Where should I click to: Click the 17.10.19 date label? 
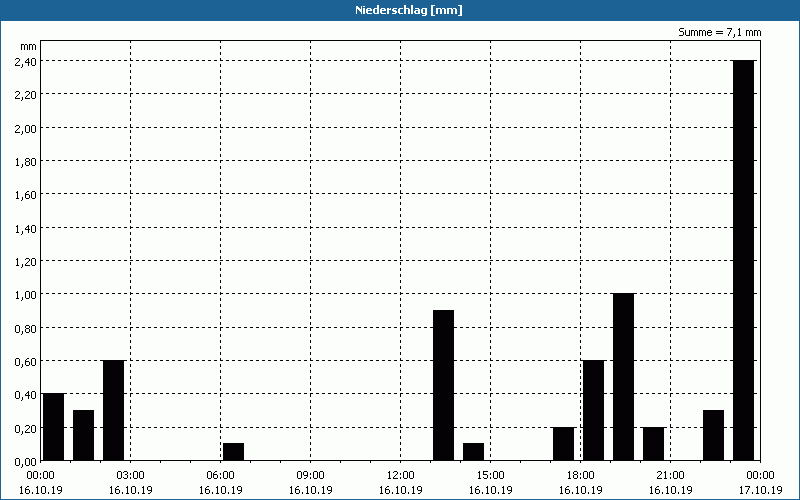point(760,490)
